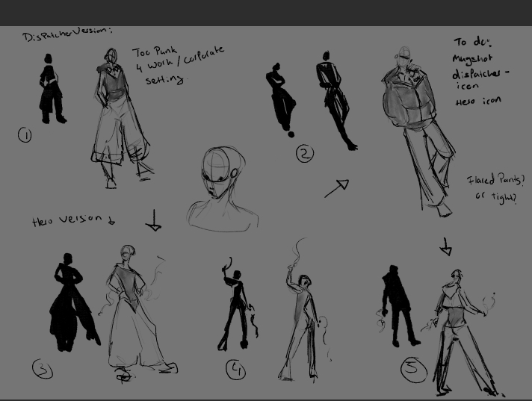Click the 'Too Punk 4 work' note
This screenshot has height=401, width=532.
tap(176, 65)
